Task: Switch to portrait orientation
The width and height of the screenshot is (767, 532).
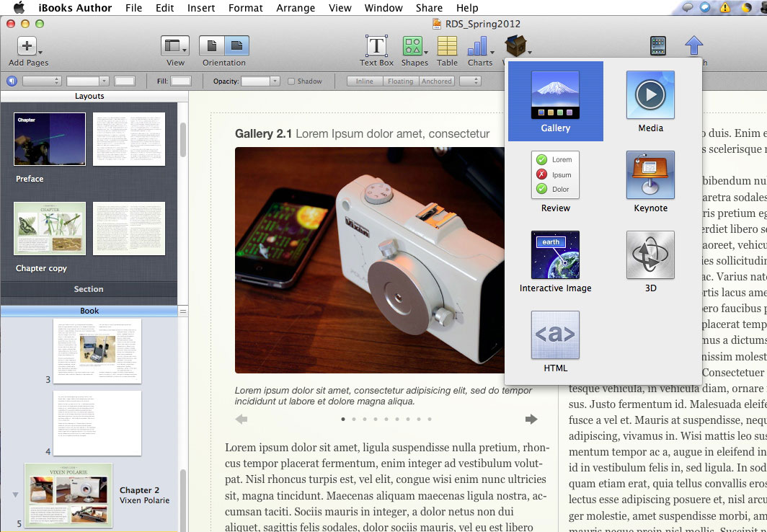Action: 212,46
